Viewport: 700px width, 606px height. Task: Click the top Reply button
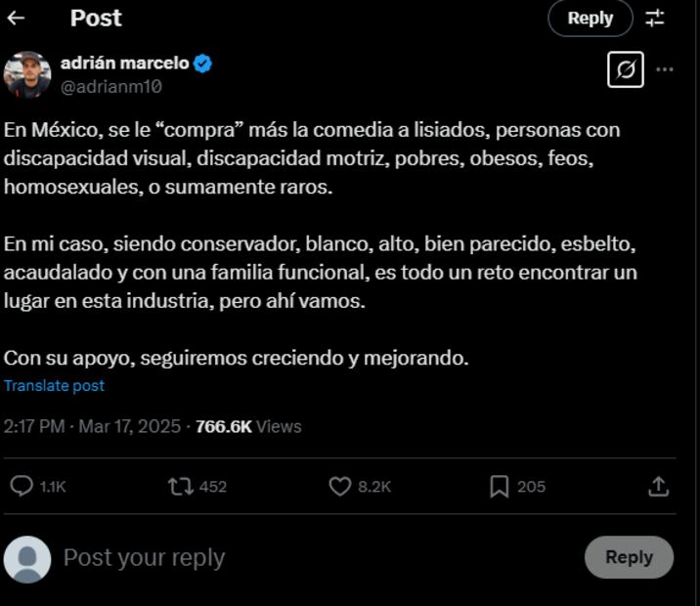coord(590,18)
